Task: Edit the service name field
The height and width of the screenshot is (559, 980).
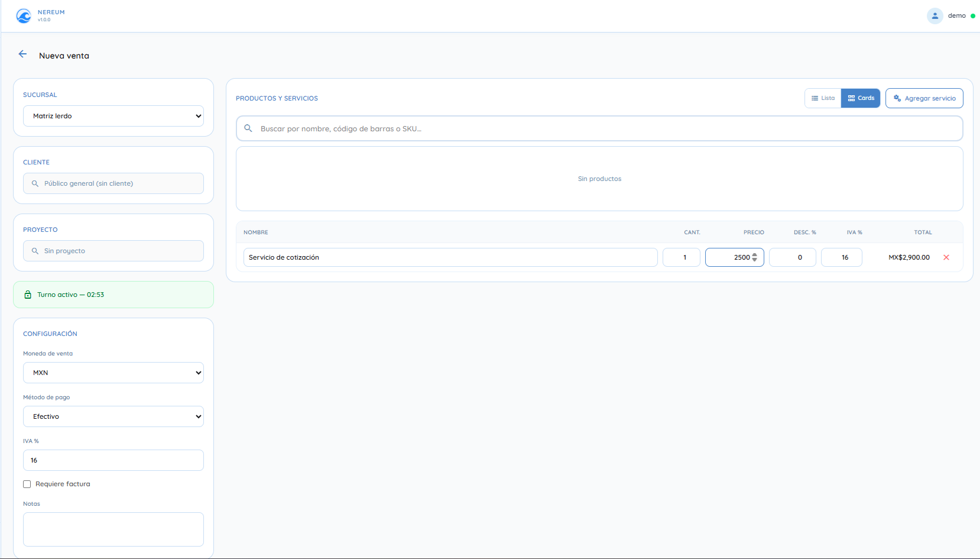Action: click(x=450, y=257)
